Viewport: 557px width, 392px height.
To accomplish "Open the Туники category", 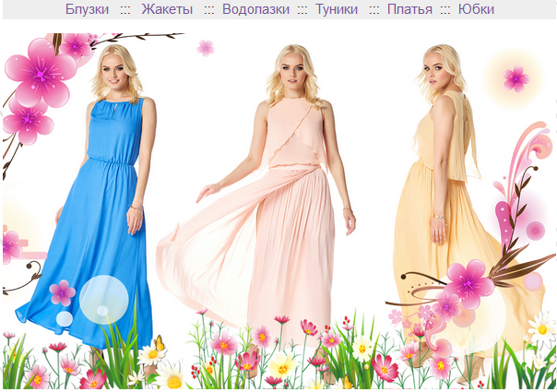I will click(x=337, y=9).
